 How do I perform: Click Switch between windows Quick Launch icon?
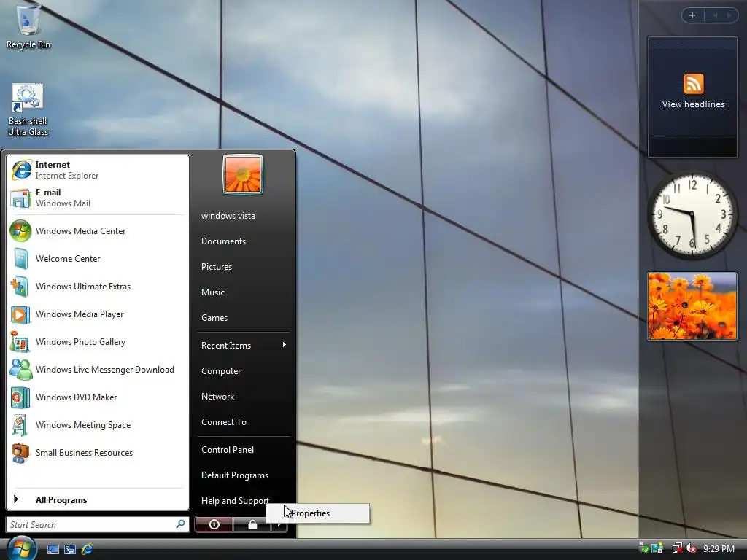tap(70, 549)
